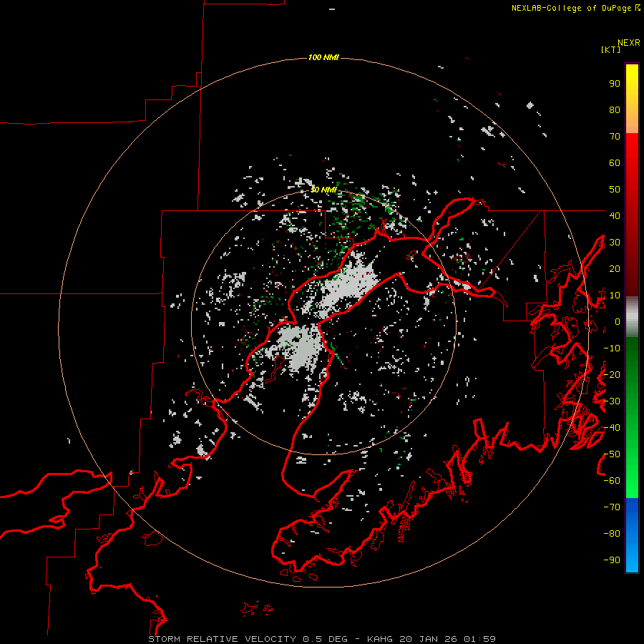Click the -20 value on velocity scale
The width and height of the screenshot is (644, 644).
coord(612,374)
